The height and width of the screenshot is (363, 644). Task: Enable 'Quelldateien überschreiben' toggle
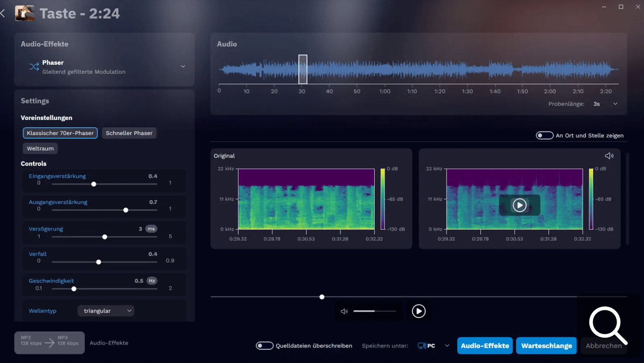coord(265,346)
